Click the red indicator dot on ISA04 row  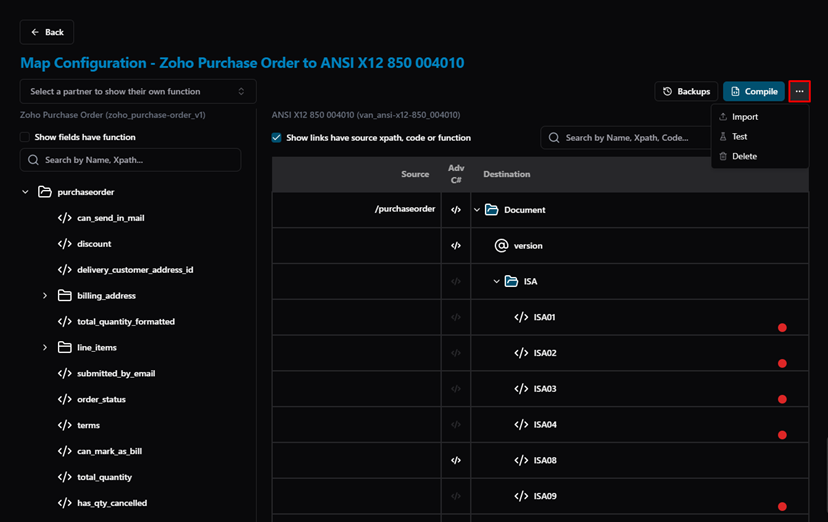(x=782, y=435)
